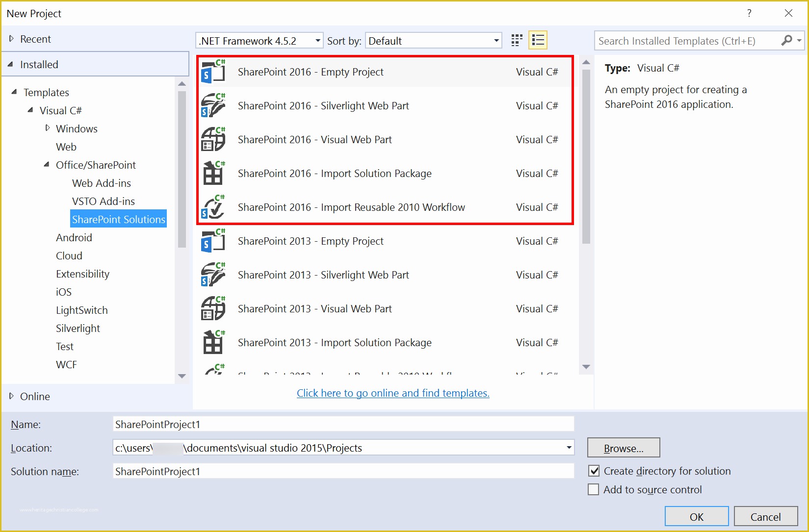Open the Location path dropdown arrow
Image resolution: width=809 pixels, height=532 pixels.
[569, 448]
